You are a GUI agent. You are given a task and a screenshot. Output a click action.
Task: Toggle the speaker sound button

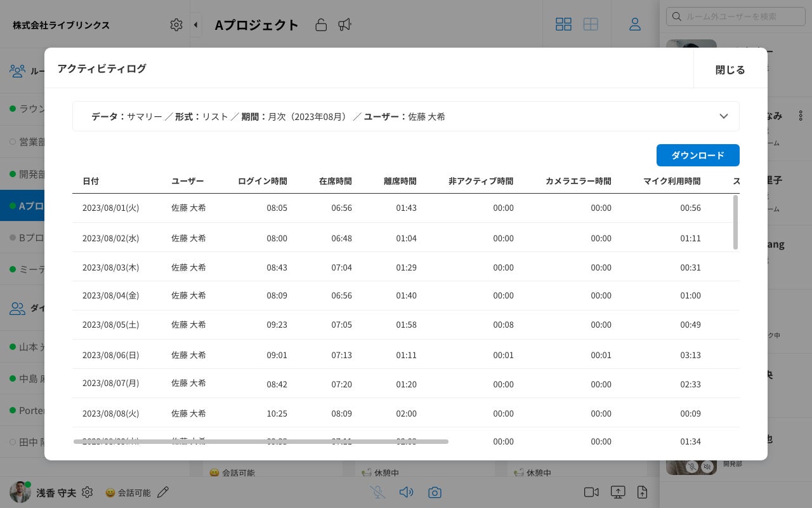pos(406,492)
